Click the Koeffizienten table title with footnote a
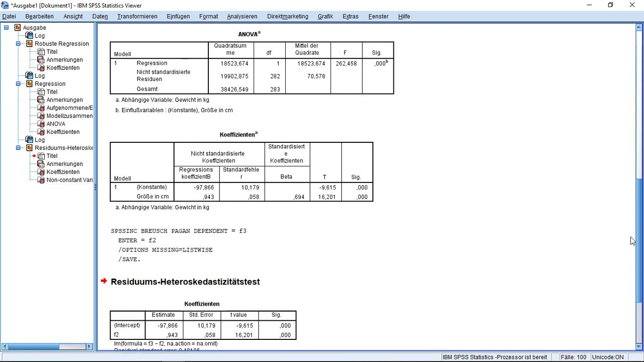The width and height of the screenshot is (644, 362). point(238,135)
